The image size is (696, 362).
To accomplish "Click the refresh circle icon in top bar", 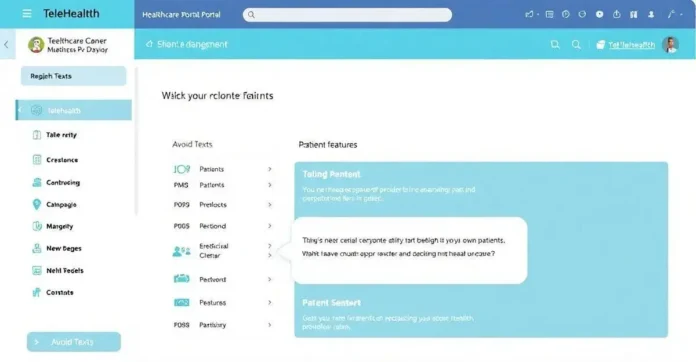I will coord(582,15).
